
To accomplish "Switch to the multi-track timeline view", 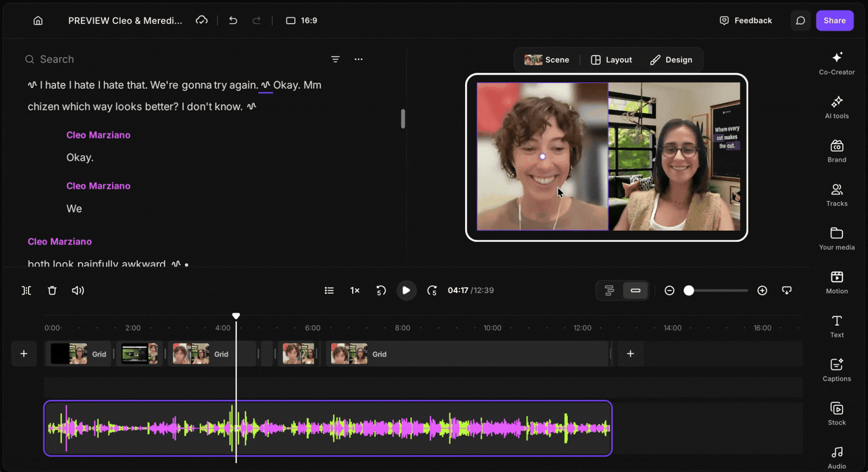I will coord(609,291).
